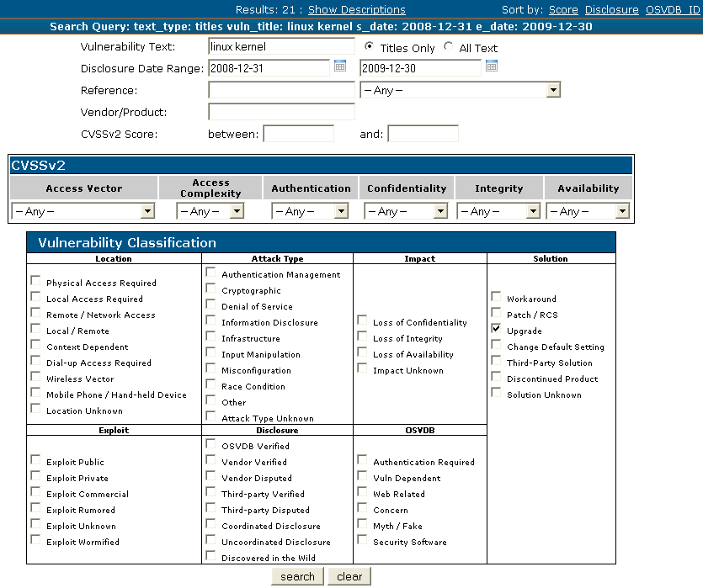
Task: Expand the Availability dropdown
Action: point(621,212)
